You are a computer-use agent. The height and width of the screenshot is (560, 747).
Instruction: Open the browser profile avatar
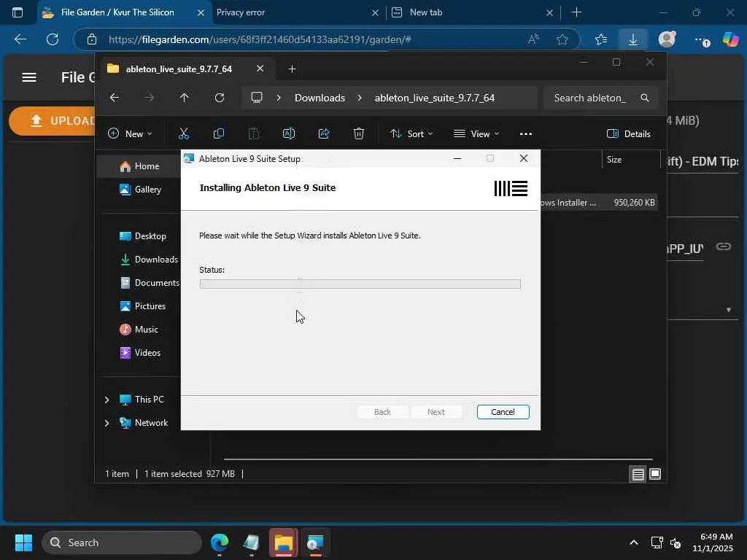pyautogui.click(x=667, y=39)
